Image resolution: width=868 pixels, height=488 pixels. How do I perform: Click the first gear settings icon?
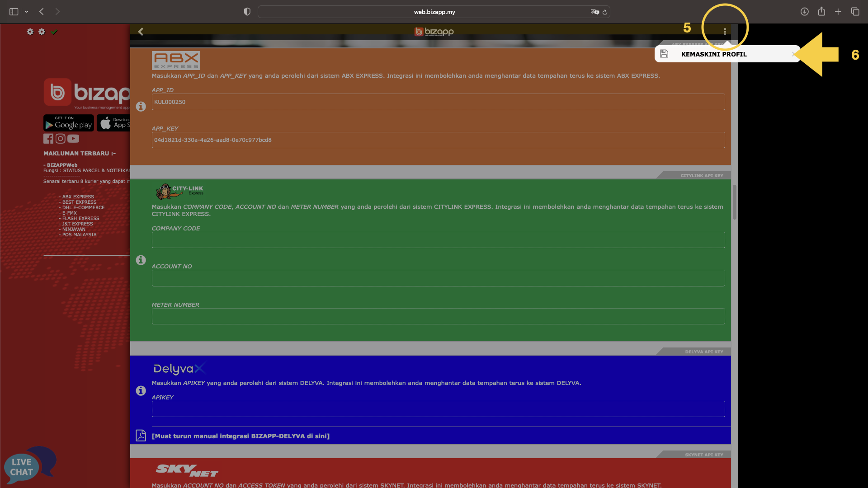click(30, 32)
